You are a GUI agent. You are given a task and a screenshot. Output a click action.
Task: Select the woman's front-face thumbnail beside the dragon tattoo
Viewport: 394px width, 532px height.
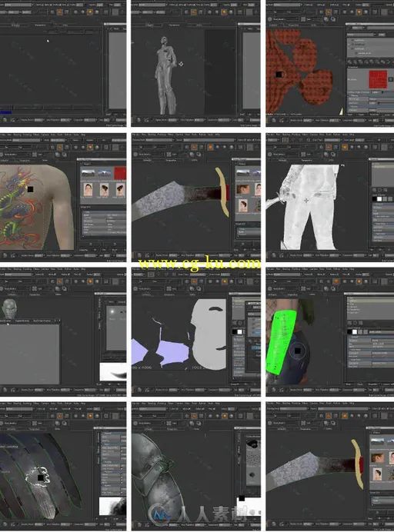88,189
